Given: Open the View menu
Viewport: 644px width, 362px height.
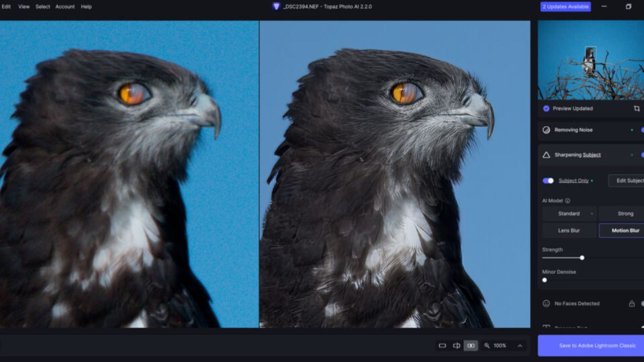Looking at the screenshot, I should (x=24, y=7).
